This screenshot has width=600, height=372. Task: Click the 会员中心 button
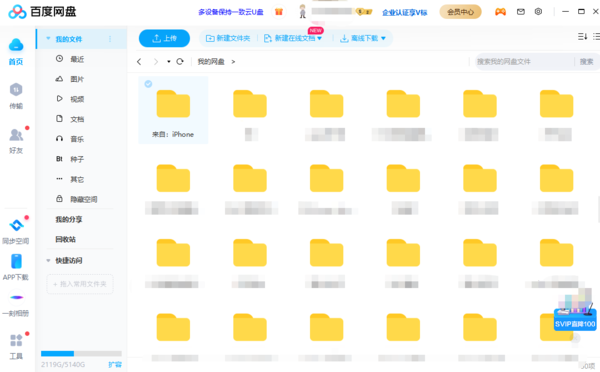tap(460, 12)
